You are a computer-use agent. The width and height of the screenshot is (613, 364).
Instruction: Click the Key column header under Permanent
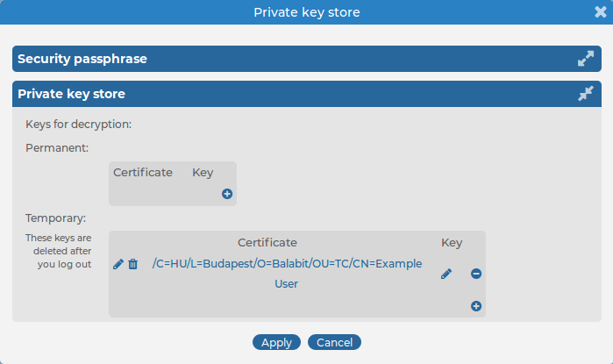pyautogui.click(x=203, y=173)
